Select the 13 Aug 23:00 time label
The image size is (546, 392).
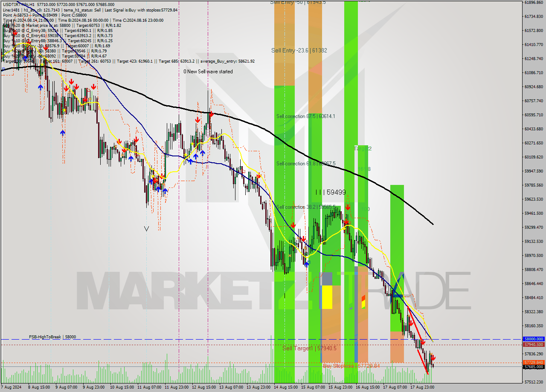pyautogui.click(x=258, y=387)
